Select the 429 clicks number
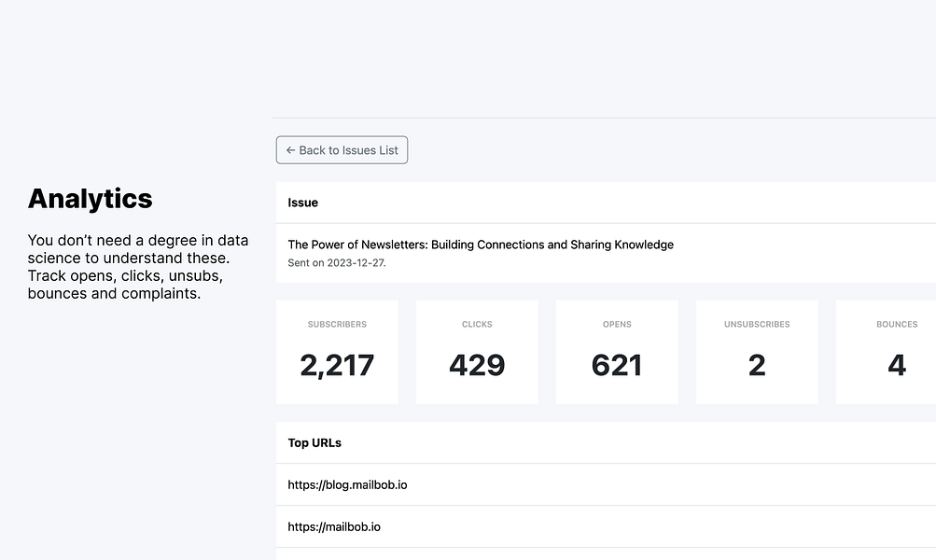 [477, 365]
